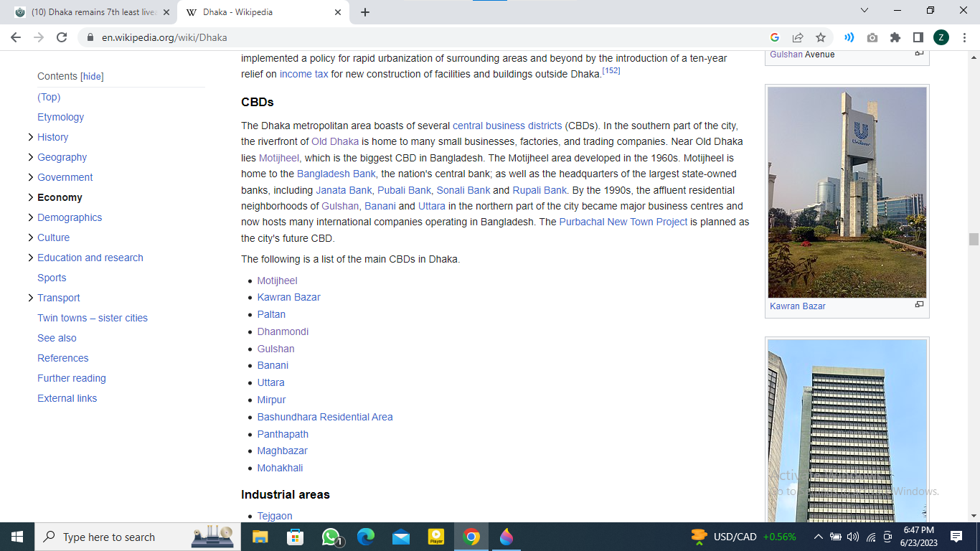Image resolution: width=980 pixels, height=551 pixels.
Task: Expand the Transport section in contents
Action: pos(30,298)
